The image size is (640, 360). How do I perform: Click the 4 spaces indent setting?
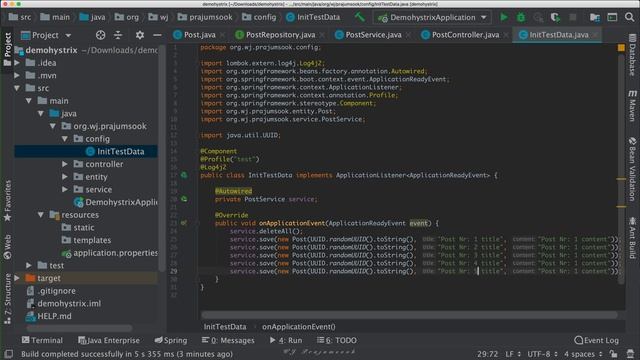[x=583, y=354]
